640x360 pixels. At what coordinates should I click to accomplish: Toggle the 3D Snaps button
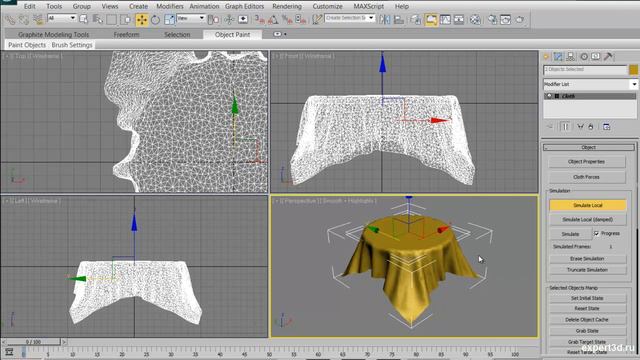tap(260, 19)
